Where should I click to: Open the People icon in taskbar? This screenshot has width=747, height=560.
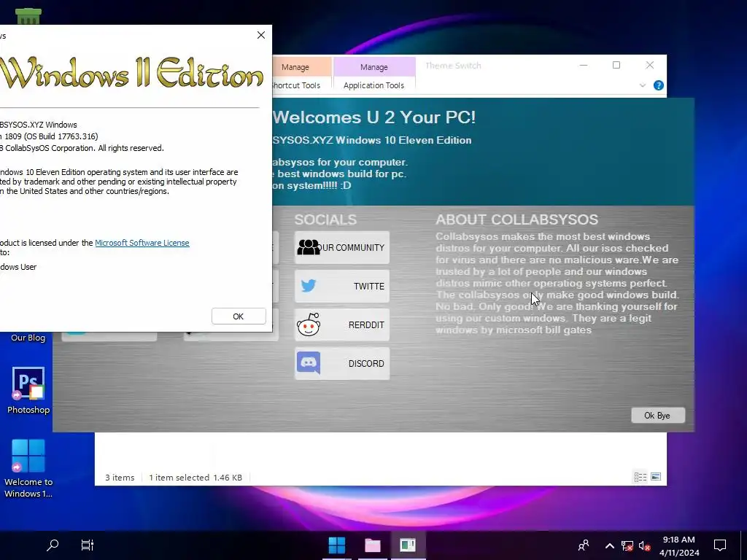tap(584, 545)
